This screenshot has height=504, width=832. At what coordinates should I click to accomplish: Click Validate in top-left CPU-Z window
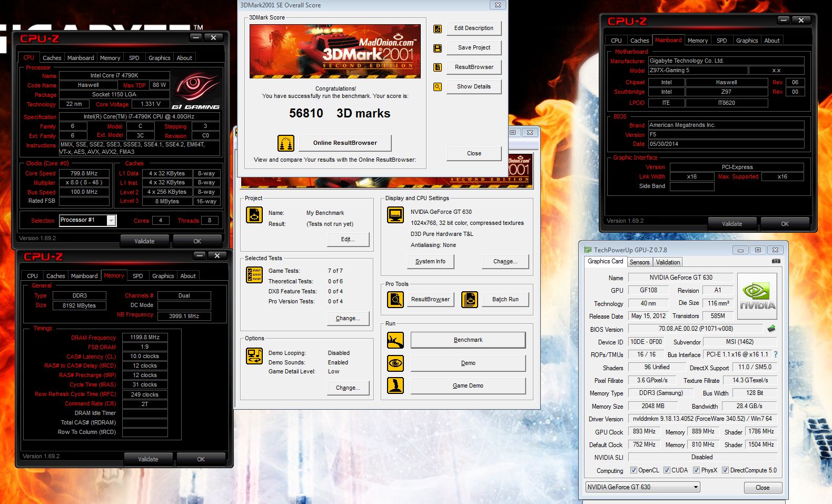[x=144, y=241]
